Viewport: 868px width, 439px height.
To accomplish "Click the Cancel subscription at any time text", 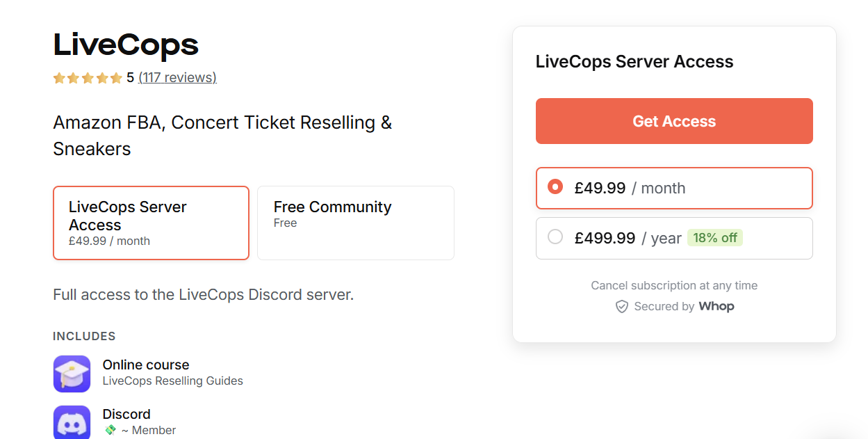I will point(673,285).
